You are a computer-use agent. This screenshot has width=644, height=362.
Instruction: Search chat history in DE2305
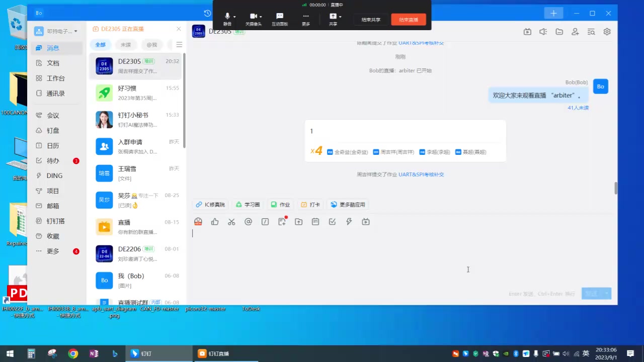pos(591,32)
